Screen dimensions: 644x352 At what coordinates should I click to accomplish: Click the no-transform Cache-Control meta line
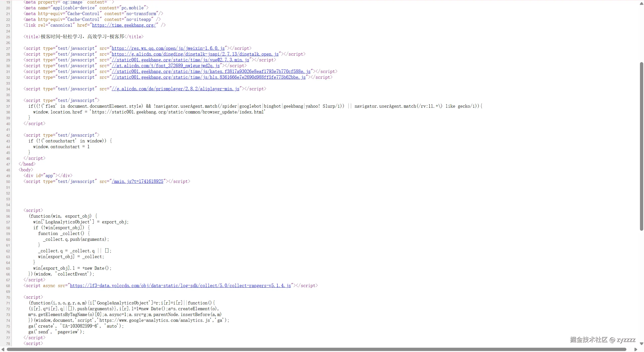[93, 14]
